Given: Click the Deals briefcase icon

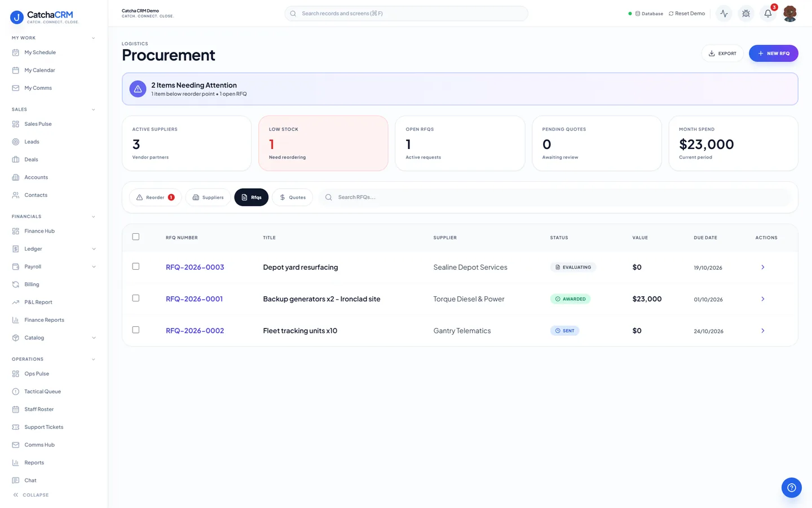Looking at the screenshot, I should click(16, 160).
